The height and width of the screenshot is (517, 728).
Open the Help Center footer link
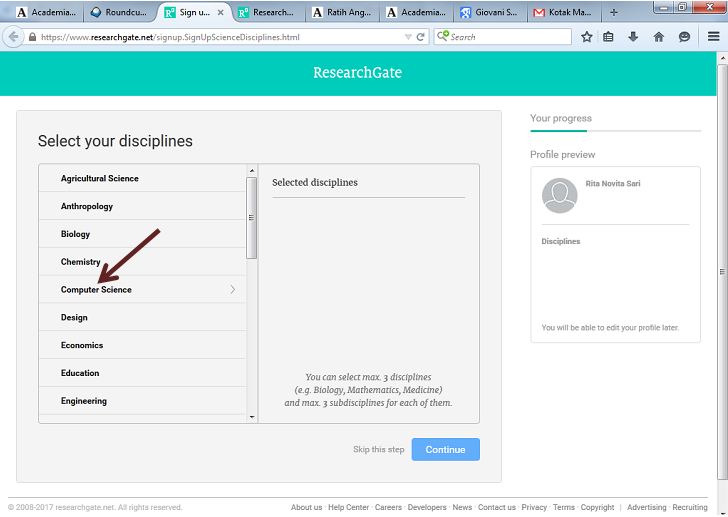(x=348, y=507)
